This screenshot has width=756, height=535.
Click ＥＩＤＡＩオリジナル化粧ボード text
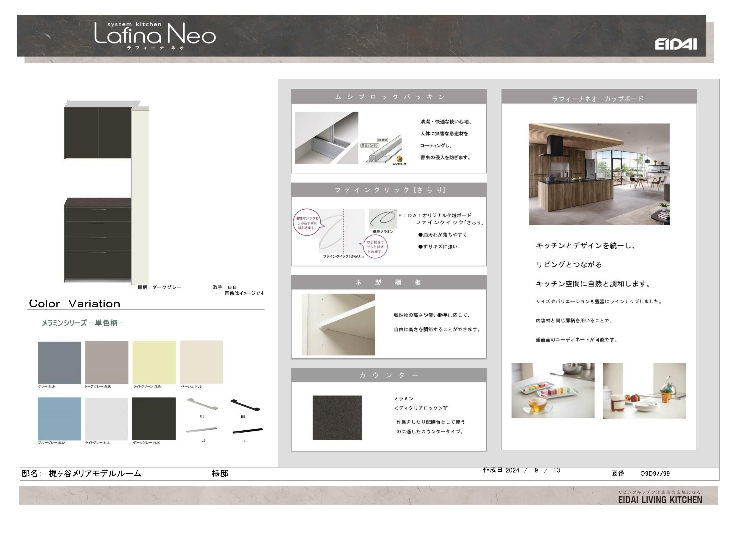[435, 215]
